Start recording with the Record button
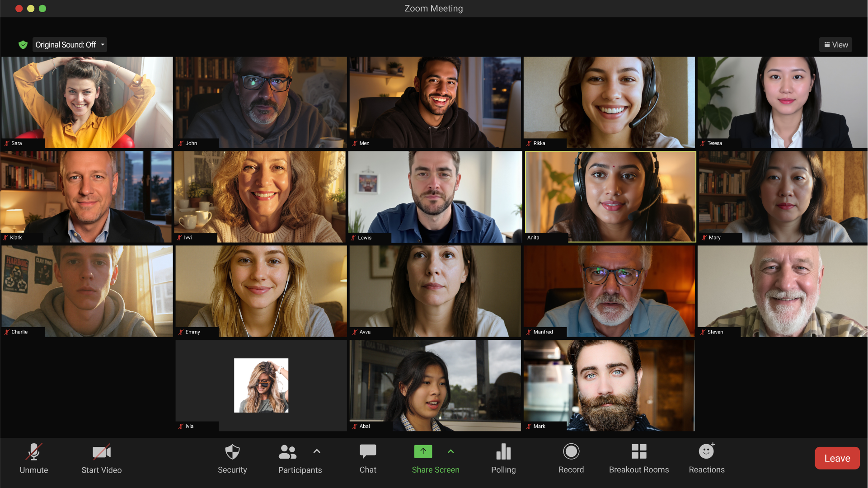The width and height of the screenshot is (868, 488). pyautogui.click(x=571, y=452)
